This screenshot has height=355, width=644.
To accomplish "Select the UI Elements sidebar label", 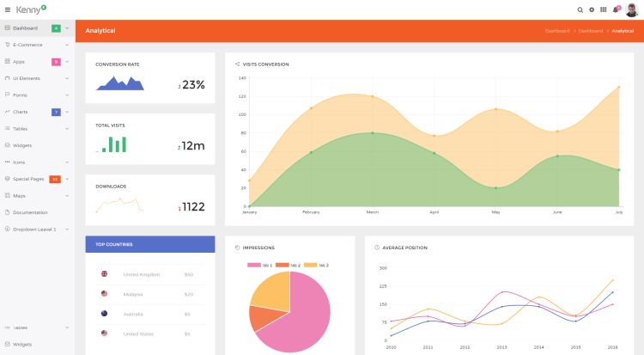I will [x=27, y=78].
